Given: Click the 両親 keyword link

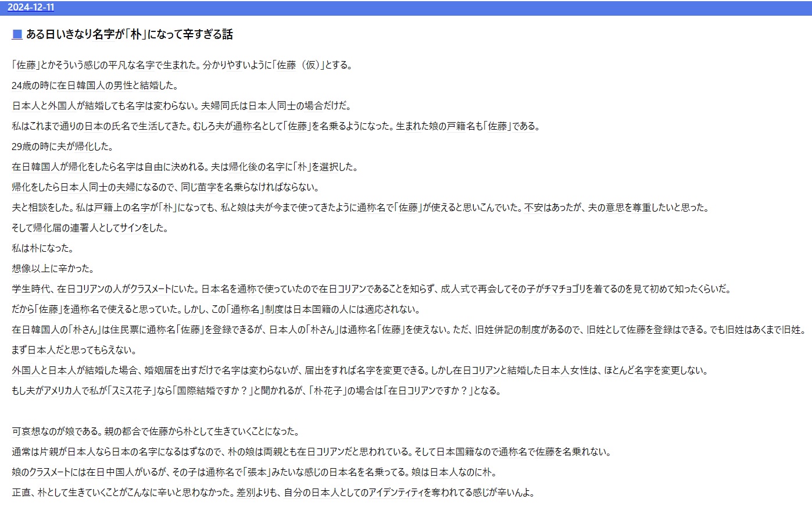Looking at the screenshot, I should [273, 452].
